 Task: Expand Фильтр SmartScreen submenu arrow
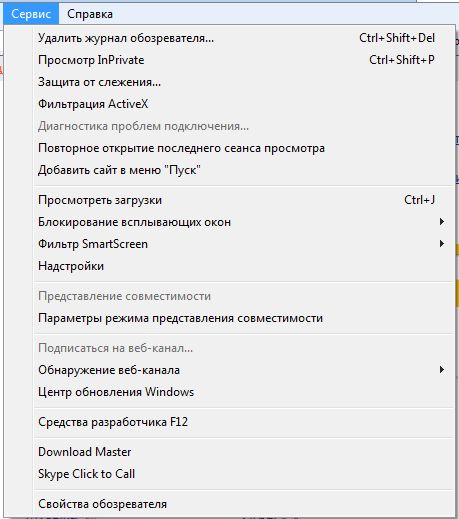click(x=442, y=244)
